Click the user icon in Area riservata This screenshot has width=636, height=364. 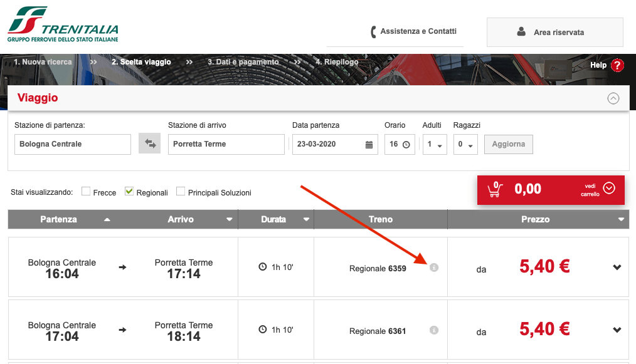[522, 31]
